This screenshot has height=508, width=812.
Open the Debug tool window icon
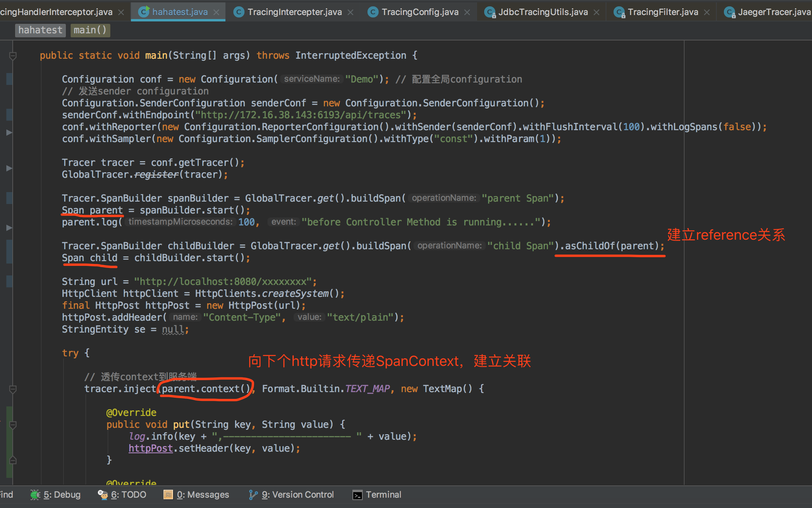[35, 495]
